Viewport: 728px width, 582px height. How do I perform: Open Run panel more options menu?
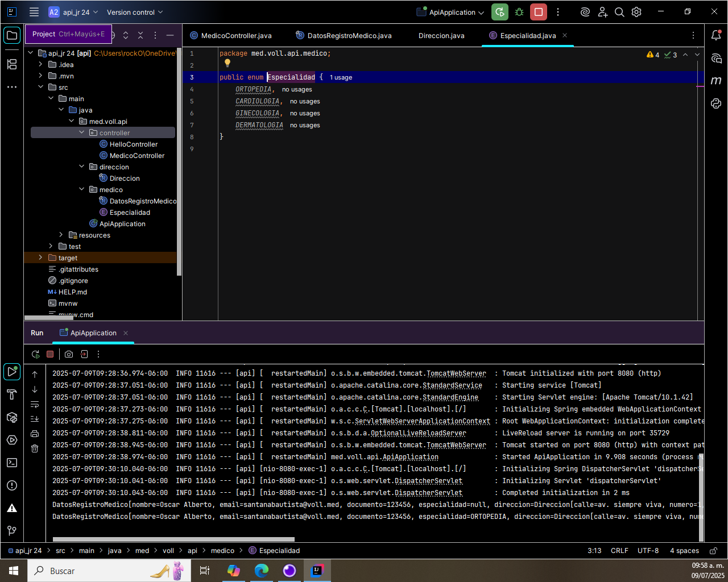click(x=98, y=354)
